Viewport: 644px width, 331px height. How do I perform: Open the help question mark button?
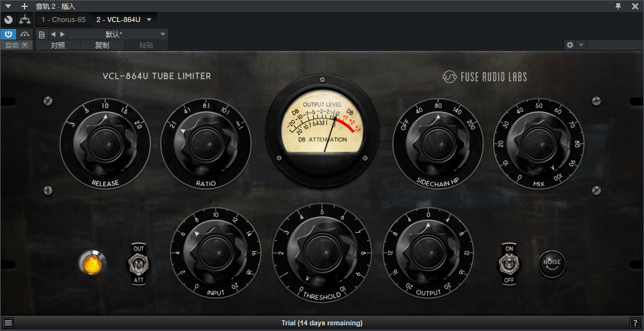635,323
